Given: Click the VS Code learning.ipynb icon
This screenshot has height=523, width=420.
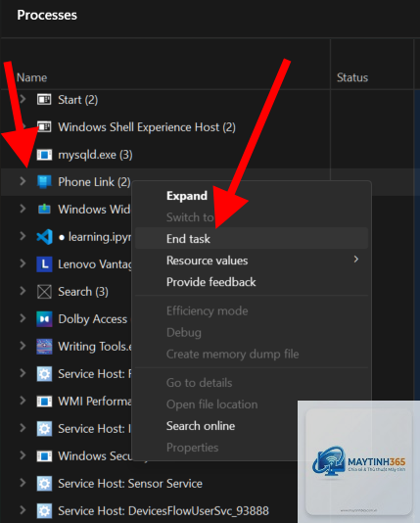Looking at the screenshot, I should [44, 237].
